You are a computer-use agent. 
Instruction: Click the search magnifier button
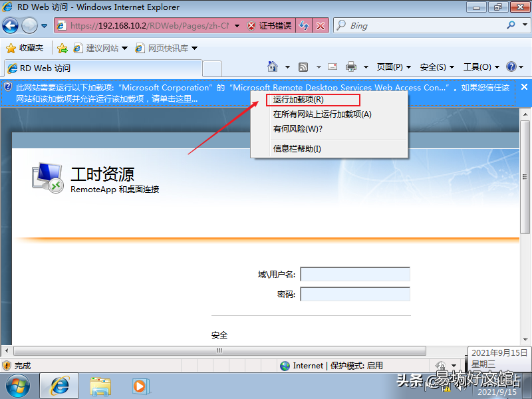coord(511,25)
